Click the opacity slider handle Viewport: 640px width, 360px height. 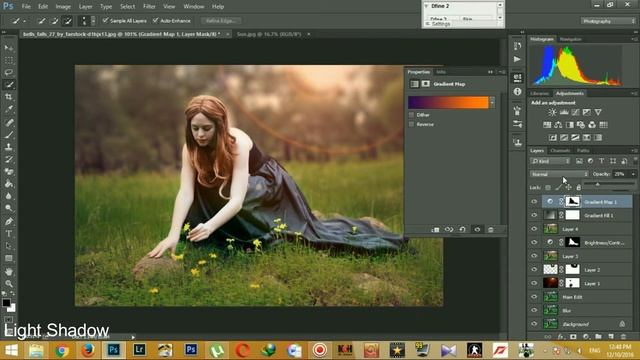(598, 184)
